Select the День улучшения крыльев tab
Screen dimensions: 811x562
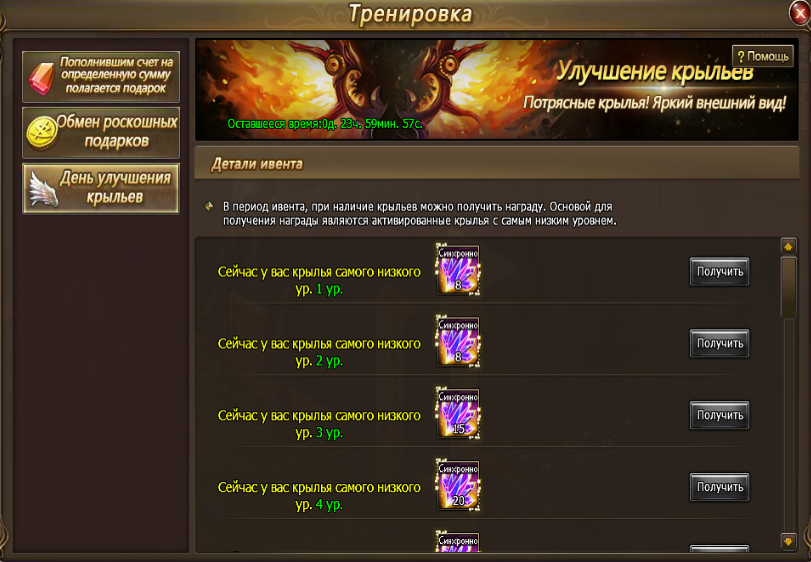[x=101, y=189]
